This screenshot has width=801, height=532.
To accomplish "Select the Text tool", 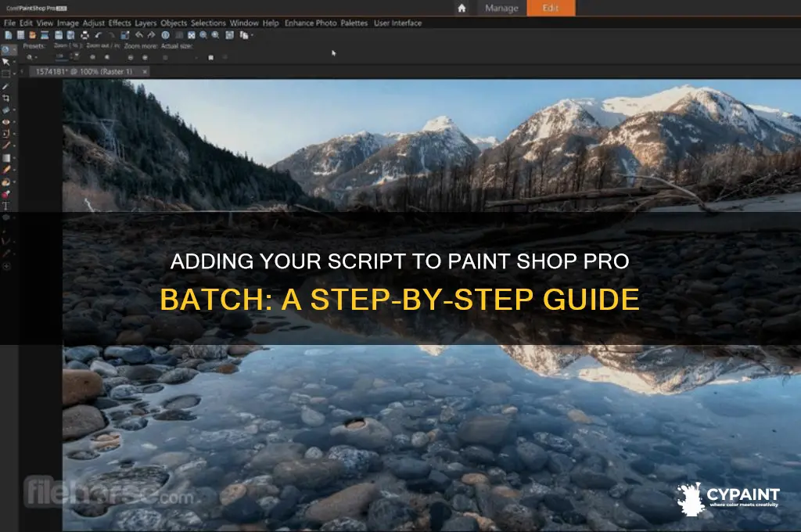I will [5, 206].
